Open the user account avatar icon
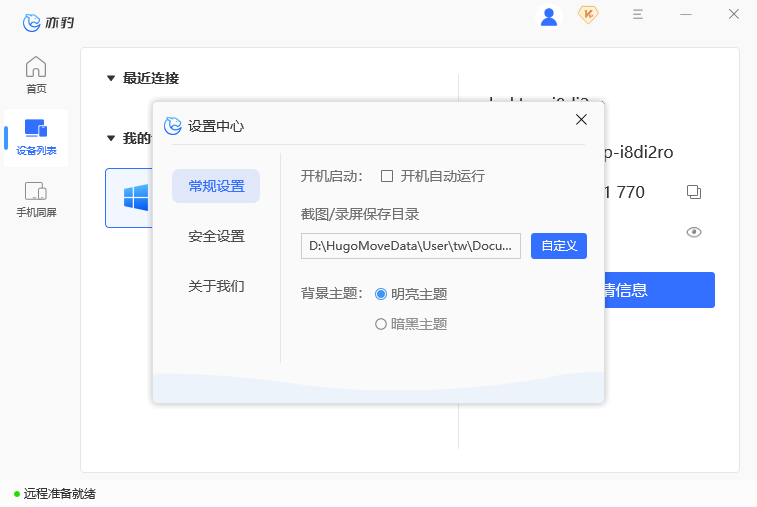 point(548,16)
